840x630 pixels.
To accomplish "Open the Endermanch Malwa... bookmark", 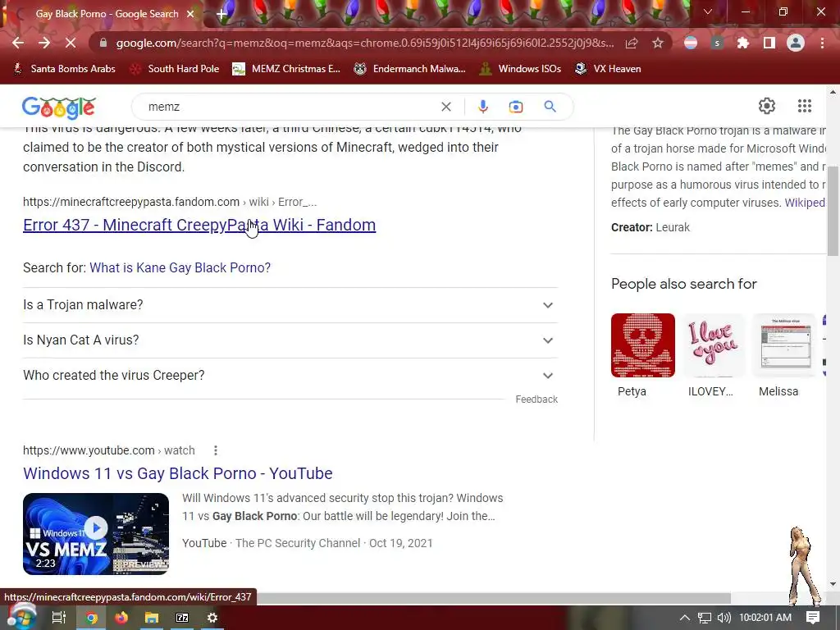I will (410, 69).
